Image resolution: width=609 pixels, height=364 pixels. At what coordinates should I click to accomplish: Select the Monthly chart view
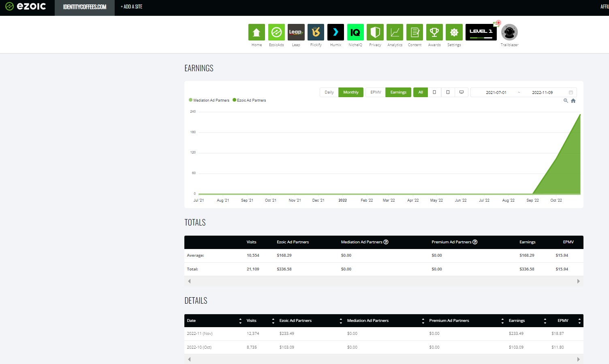coord(351,92)
